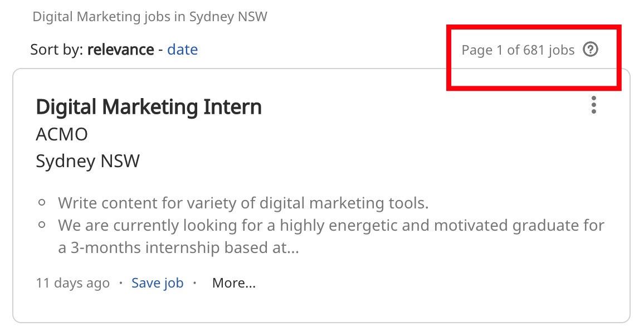Sort job results by relevance

coord(120,50)
